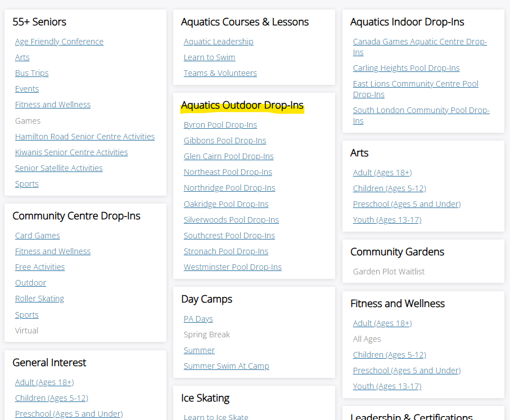510x420 pixels.
Task: Open Preschool (Ages 5 and Under) under Arts
Action: click(407, 204)
